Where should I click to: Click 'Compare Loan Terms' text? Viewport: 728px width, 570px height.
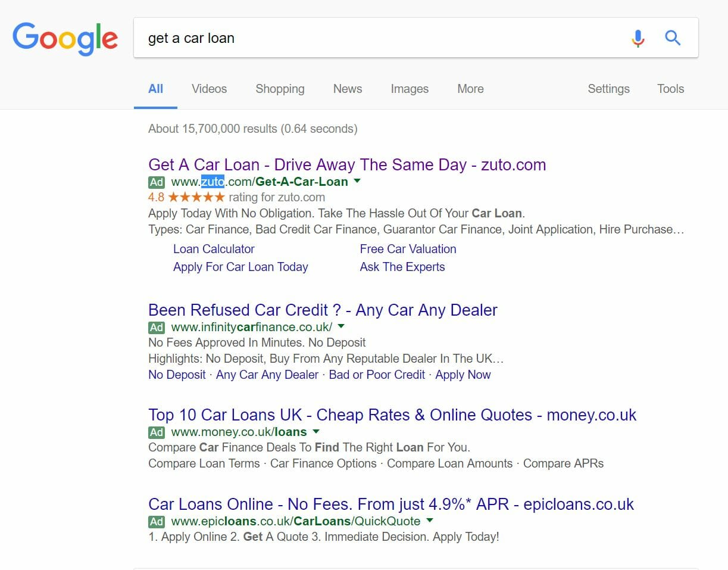(x=204, y=463)
